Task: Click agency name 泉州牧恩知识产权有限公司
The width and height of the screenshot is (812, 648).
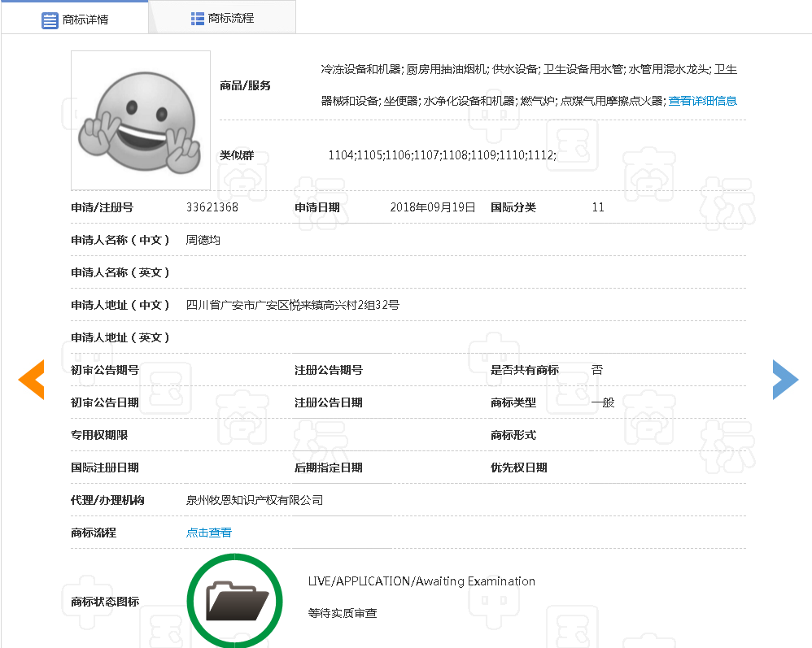Action: tap(255, 500)
